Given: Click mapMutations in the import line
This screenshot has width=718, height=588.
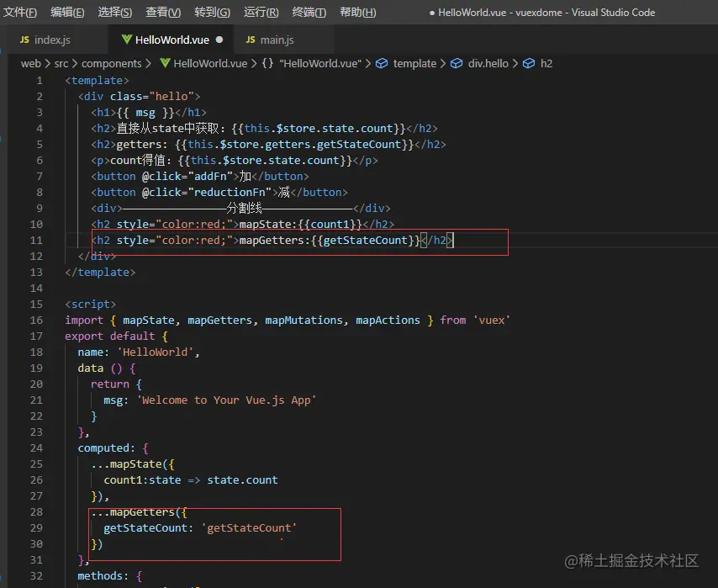Looking at the screenshot, I should (x=304, y=320).
